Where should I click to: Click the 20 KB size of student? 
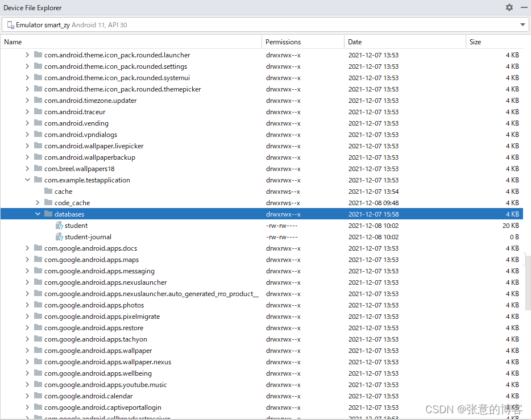pos(511,226)
